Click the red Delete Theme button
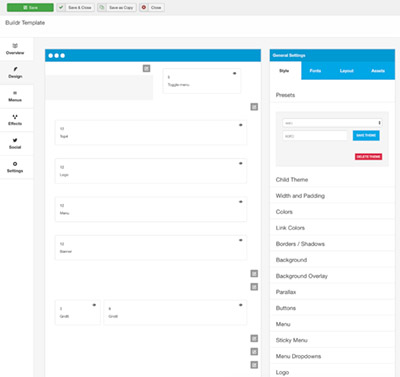The width and height of the screenshot is (400, 377). (x=368, y=157)
